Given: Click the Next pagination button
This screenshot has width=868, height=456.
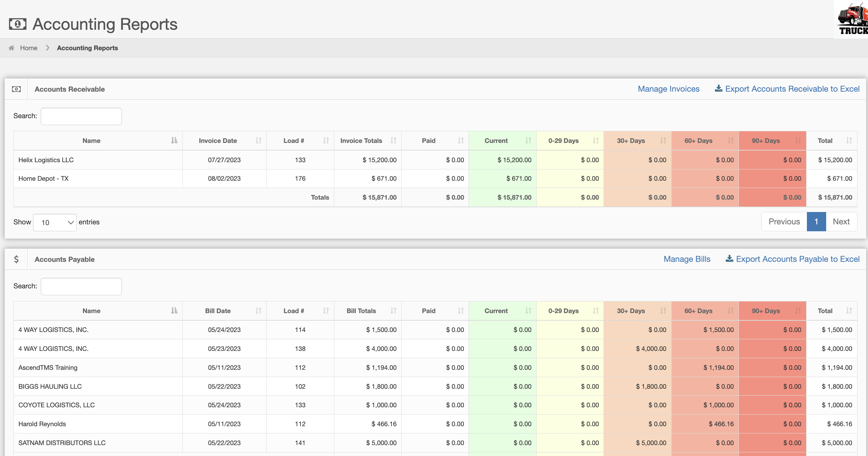Looking at the screenshot, I should point(841,222).
